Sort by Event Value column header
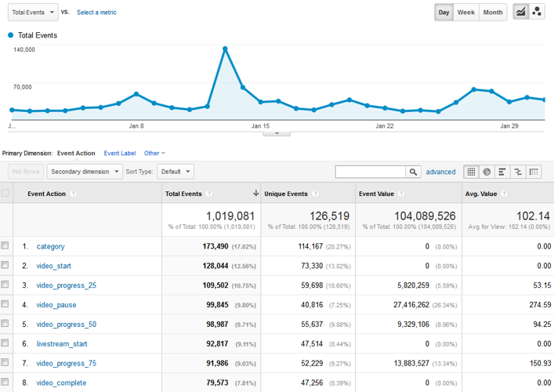 [x=376, y=194]
